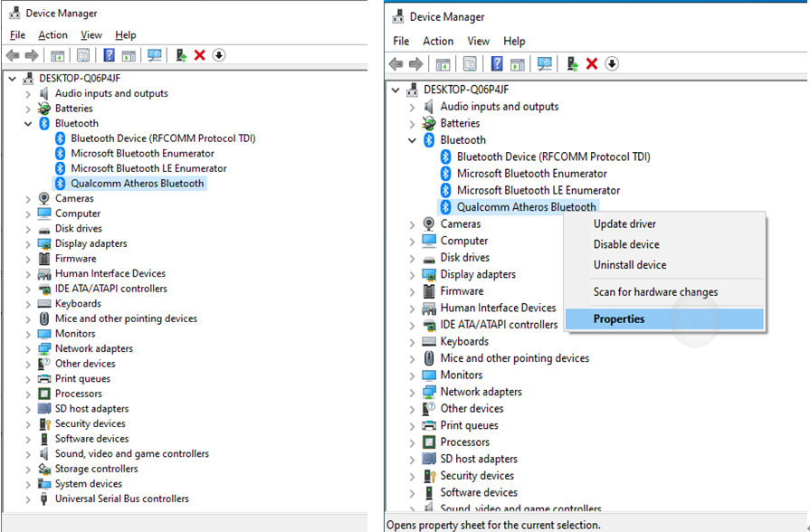Click red X uninstall icon in left window toolbar
The height and width of the screenshot is (532, 810).
[x=200, y=56]
